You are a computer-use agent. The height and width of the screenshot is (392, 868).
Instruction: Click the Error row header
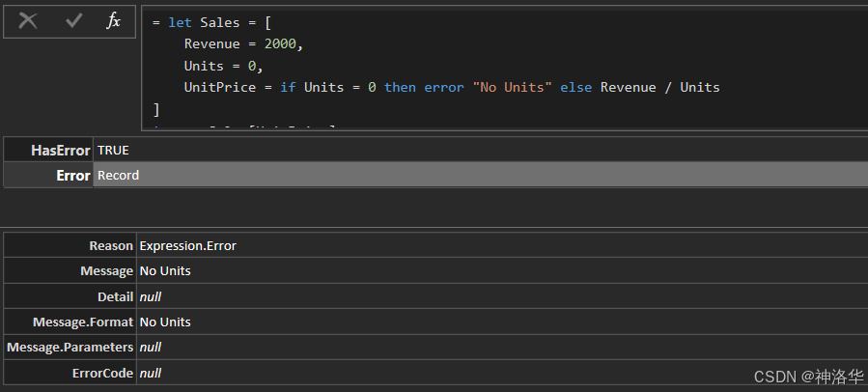point(48,175)
